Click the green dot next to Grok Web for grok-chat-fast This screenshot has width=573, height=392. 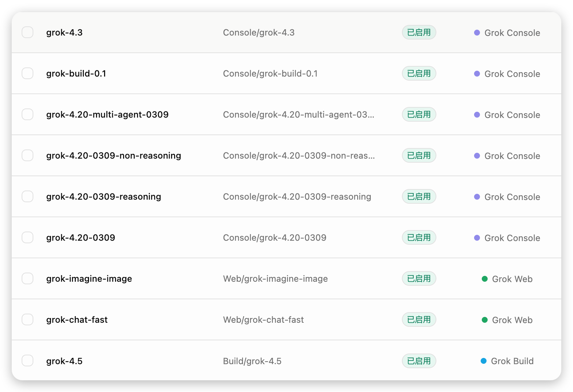[x=484, y=320]
